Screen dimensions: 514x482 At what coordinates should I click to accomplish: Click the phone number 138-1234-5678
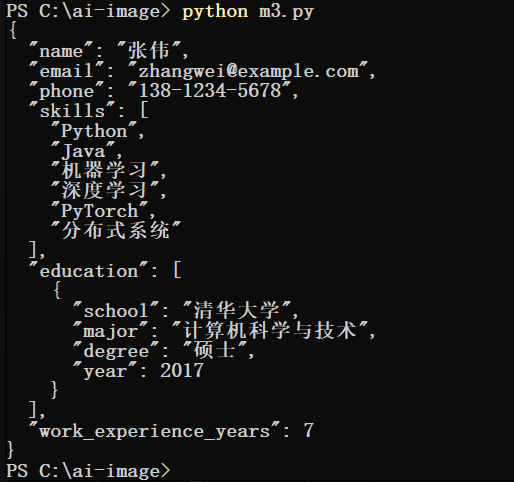pos(210,91)
